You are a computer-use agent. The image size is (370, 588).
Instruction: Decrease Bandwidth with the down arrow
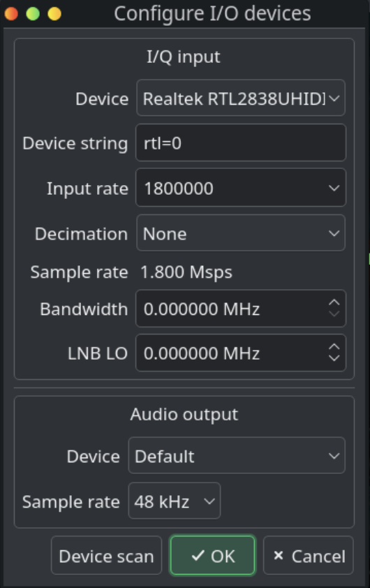(x=334, y=314)
